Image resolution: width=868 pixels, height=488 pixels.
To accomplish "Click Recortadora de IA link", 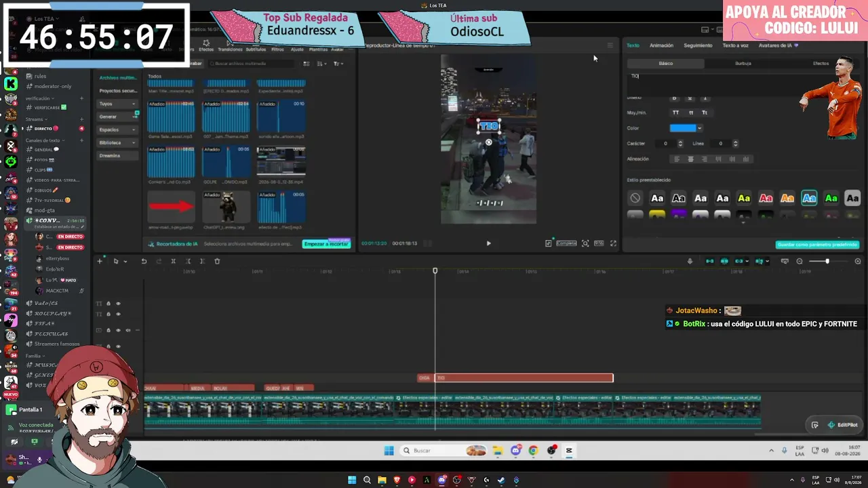I will [x=173, y=244].
